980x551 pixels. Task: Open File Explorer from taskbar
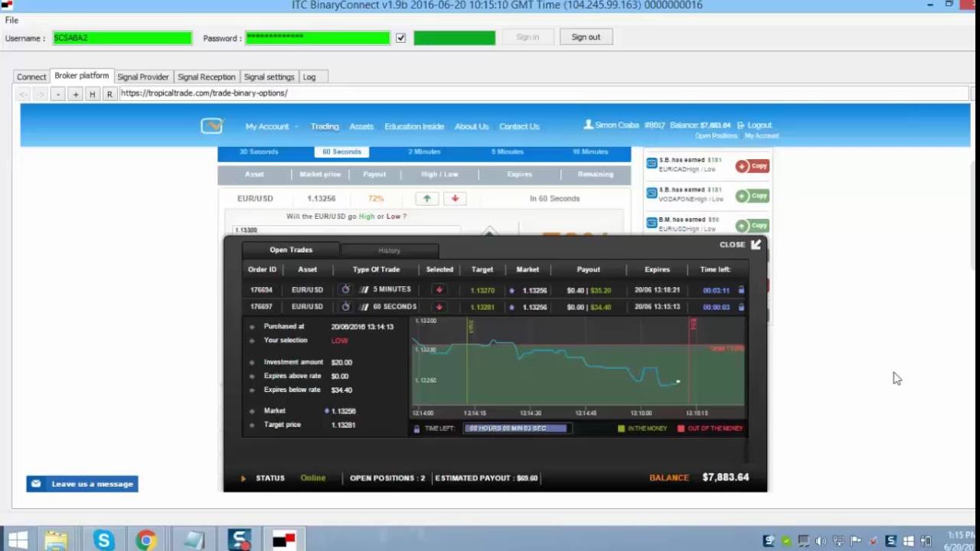56,540
